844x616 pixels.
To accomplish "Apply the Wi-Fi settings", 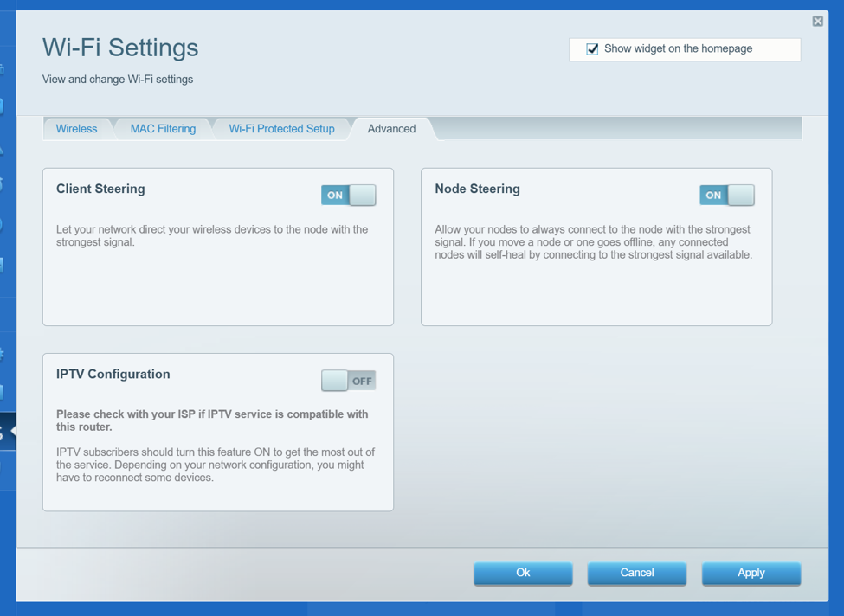I will point(751,573).
